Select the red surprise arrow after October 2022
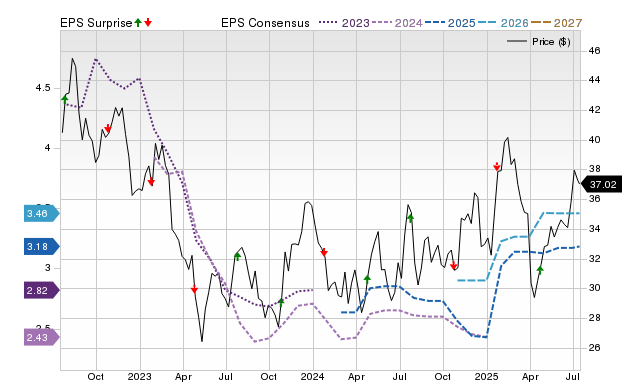This screenshot has width=640, height=382. click(x=108, y=129)
